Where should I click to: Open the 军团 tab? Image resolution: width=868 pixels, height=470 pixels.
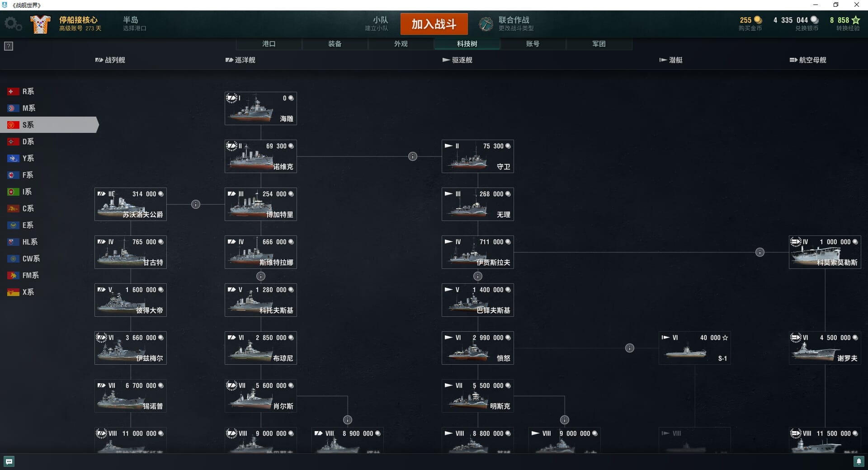pos(599,44)
